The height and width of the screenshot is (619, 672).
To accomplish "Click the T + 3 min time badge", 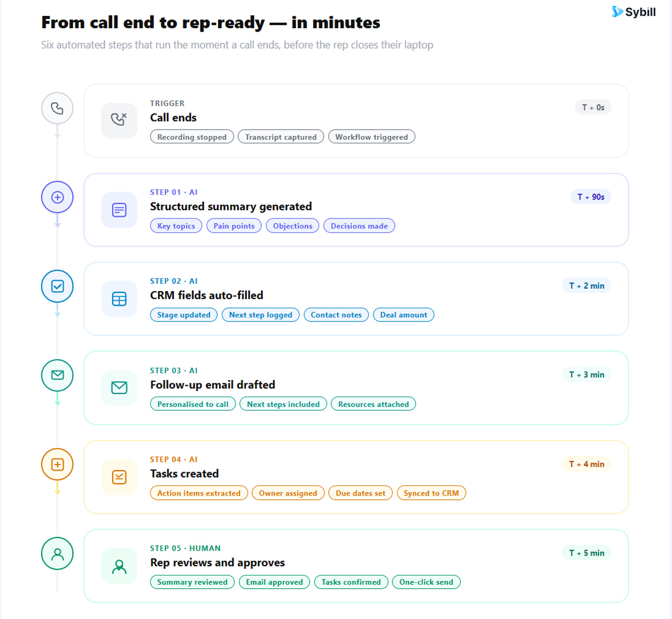I will (x=587, y=375).
